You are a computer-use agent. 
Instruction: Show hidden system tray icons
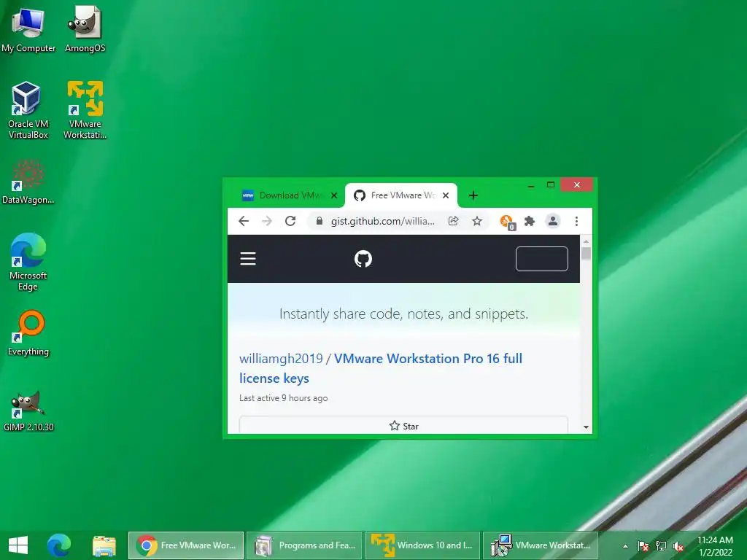pyautogui.click(x=625, y=546)
